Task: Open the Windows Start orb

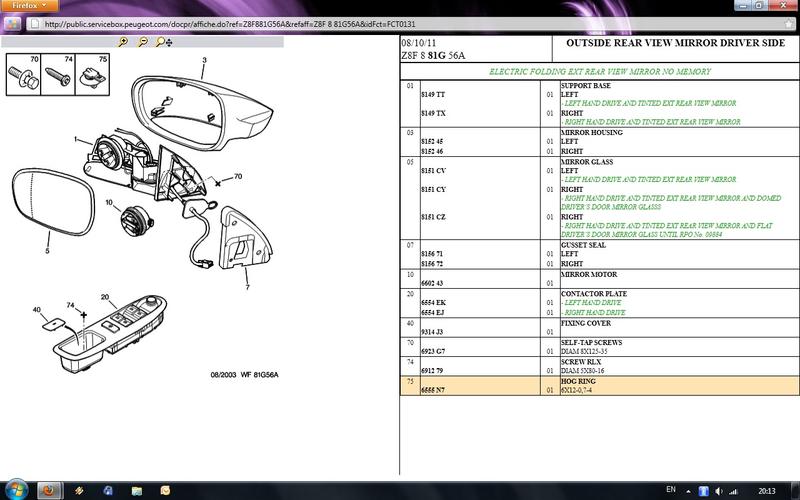Action: [x=15, y=490]
